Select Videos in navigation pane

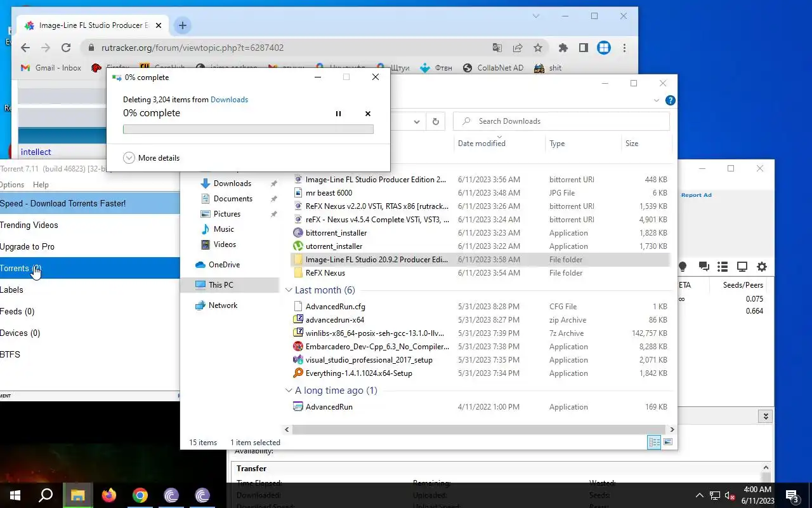pos(225,244)
